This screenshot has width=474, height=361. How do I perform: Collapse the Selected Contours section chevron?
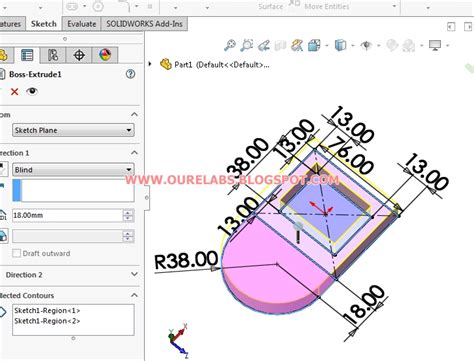coord(134,295)
